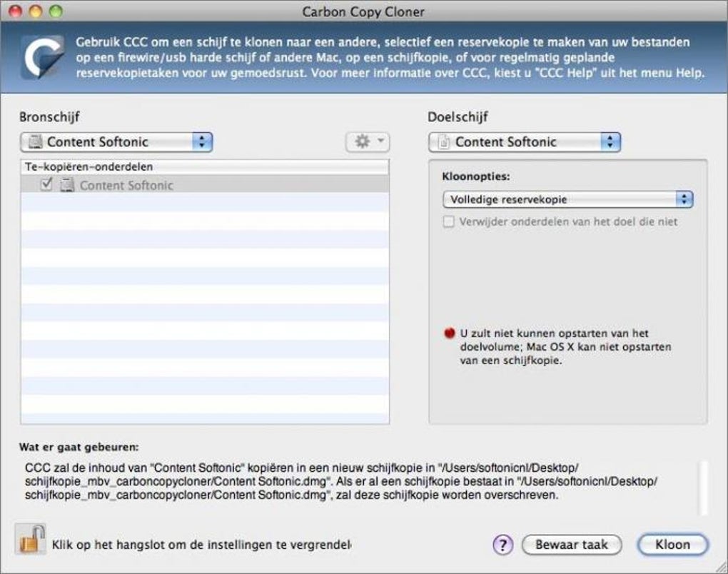Toggle Verwijder onderdelen van het doel checkbox
728x574 pixels.
[448, 221]
